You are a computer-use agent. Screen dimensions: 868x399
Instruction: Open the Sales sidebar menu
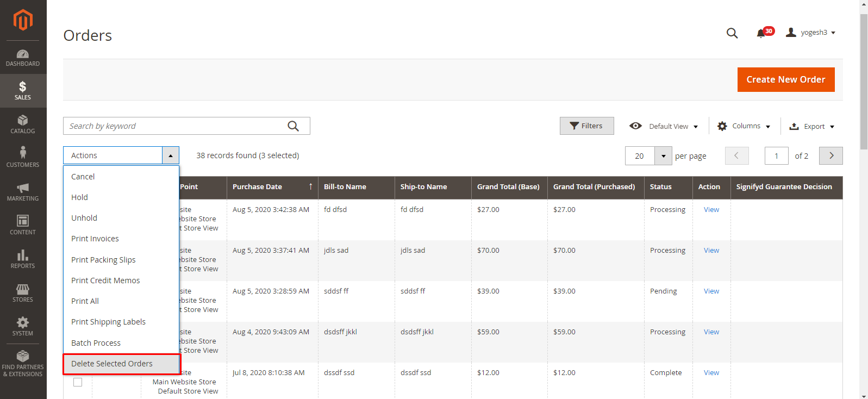pyautogui.click(x=23, y=91)
